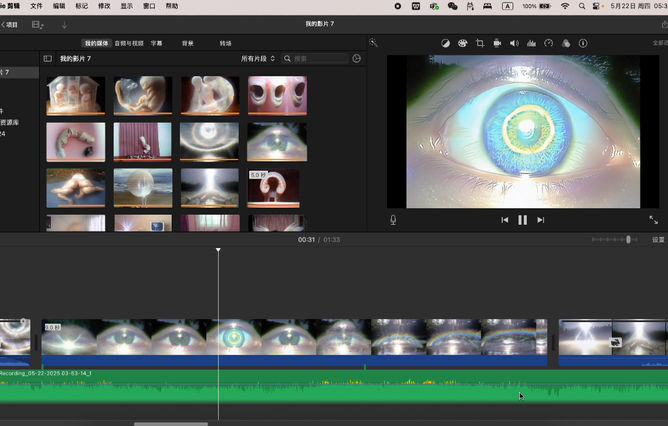The width and height of the screenshot is (668, 426).
Task: Select the green Recording audio track
Action: 334,386
